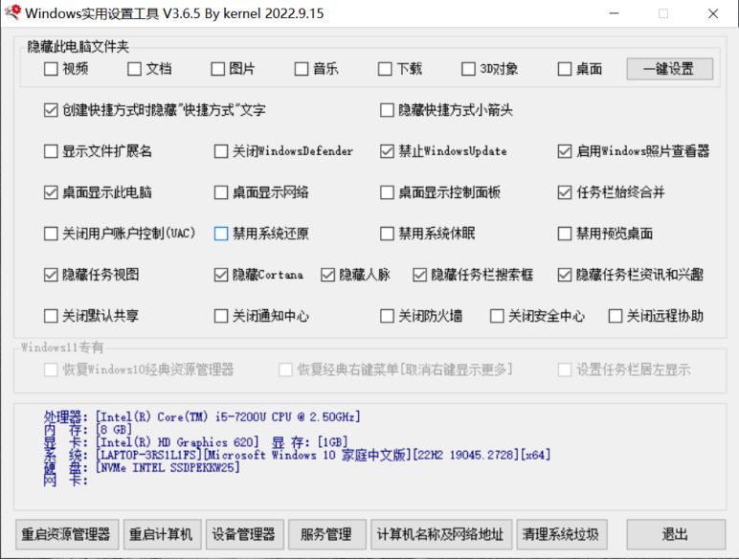
Task: Click the 退出 button
Action: point(676,534)
